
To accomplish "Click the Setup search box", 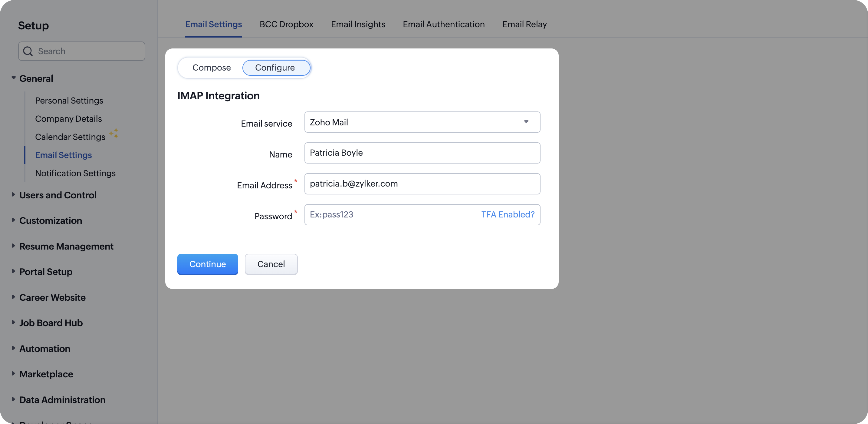I will coord(87,51).
